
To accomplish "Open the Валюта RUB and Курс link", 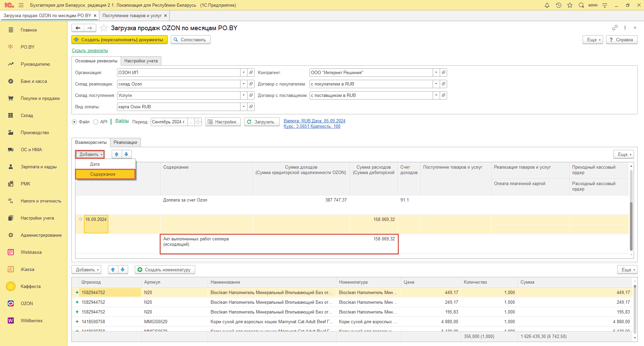I will click(315, 123).
